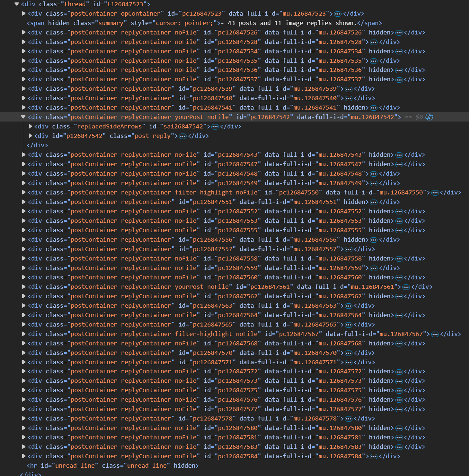Click class value of pc126847559 row
This screenshot has width=469, height=476.
(x=133, y=268)
